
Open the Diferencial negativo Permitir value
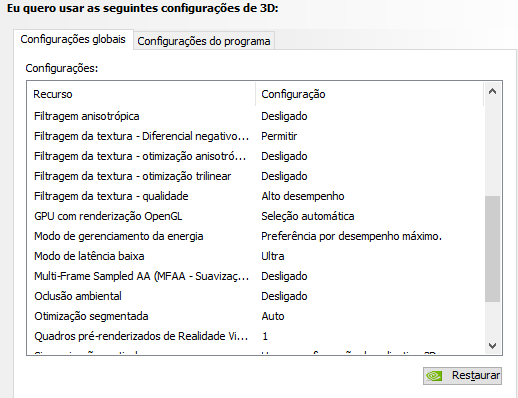(279, 136)
